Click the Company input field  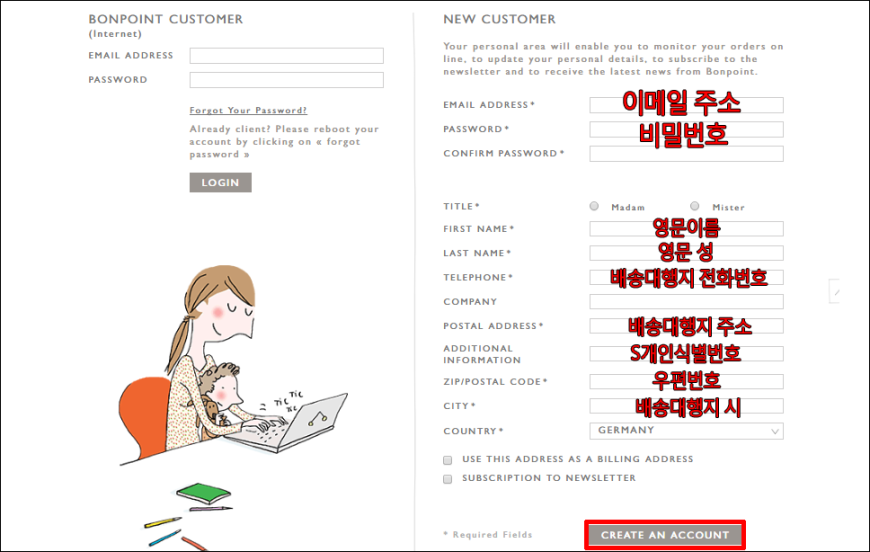pos(686,301)
